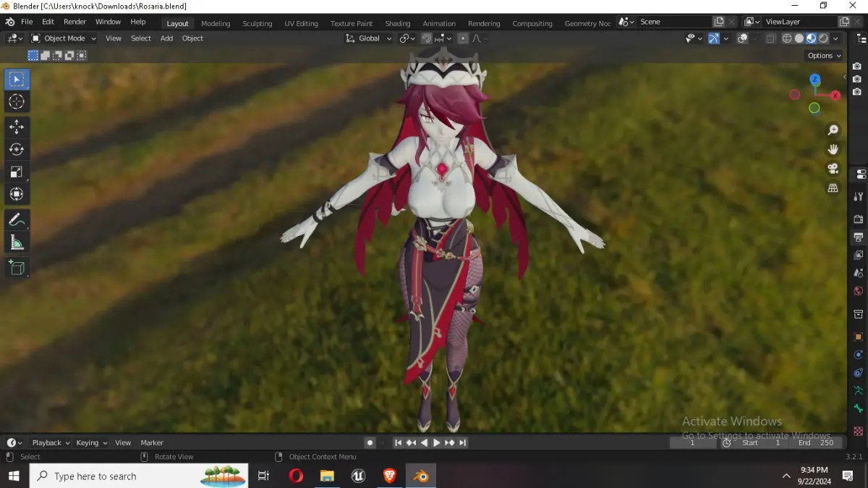Viewport: 868px width, 488px height.
Task: Open the Object Data (armature) properties tab
Action: tap(859, 391)
